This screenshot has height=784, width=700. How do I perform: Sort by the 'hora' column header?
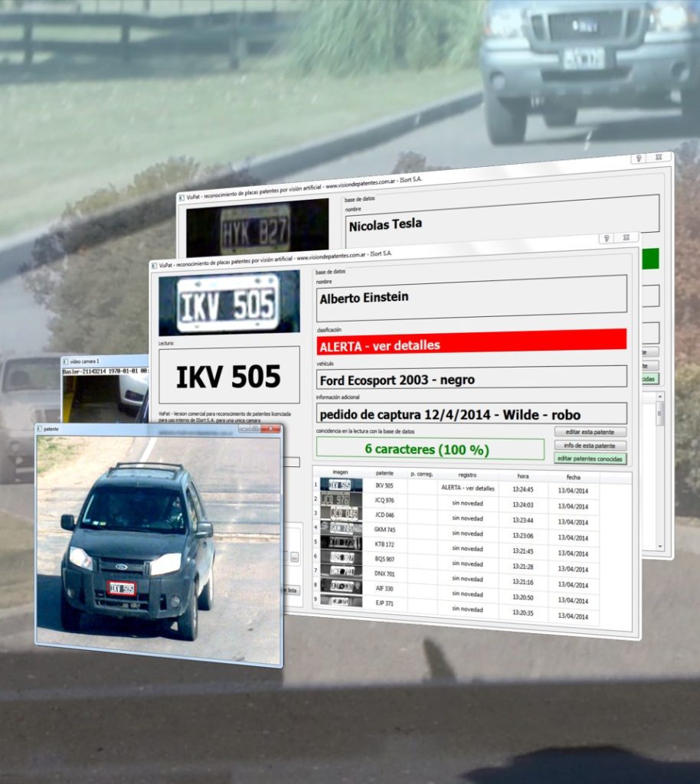coord(523,476)
